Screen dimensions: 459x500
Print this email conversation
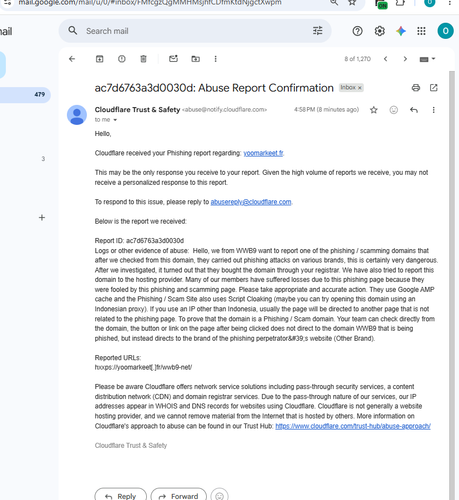tap(416, 88)
